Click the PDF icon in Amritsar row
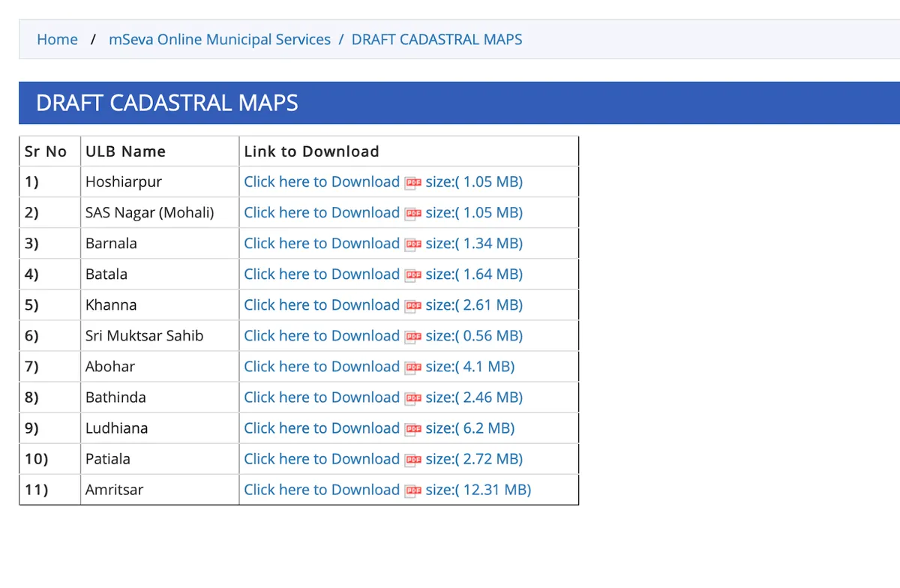900x588 pixels. coord(412,490)
